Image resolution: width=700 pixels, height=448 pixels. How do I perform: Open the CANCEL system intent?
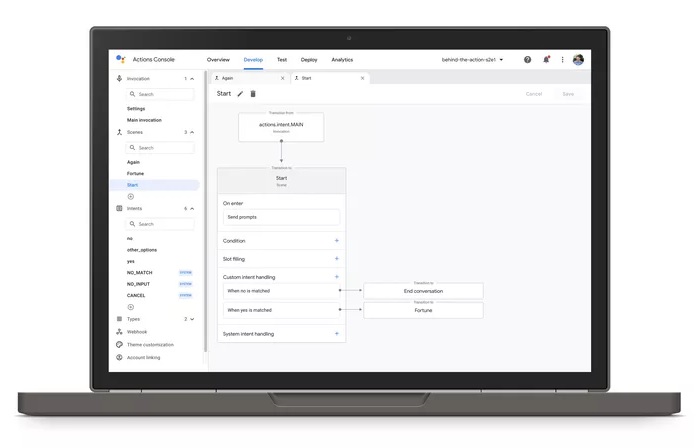[136, 295]
